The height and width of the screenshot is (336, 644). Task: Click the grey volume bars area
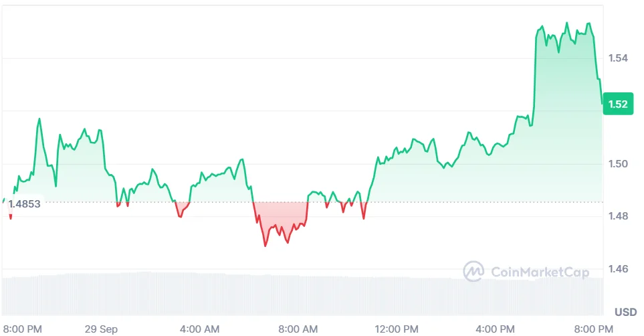coord(303,295)
